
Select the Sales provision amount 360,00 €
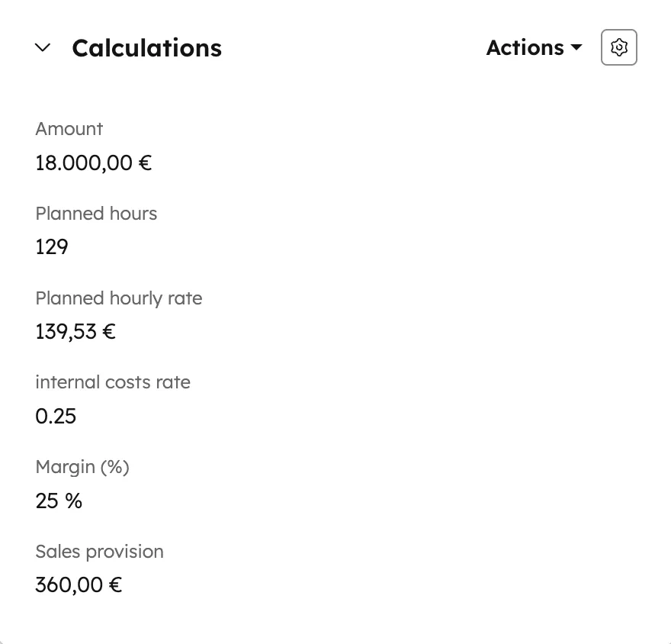coord(78,584)
